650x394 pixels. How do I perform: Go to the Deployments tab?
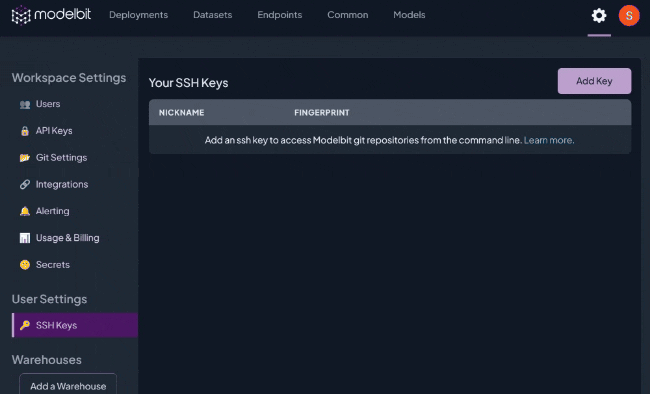tap(138, 15)
